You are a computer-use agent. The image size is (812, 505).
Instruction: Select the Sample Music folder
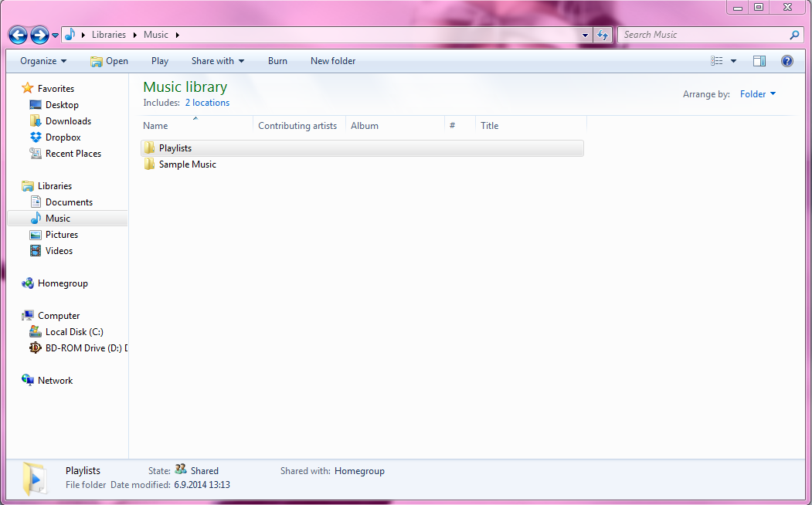point(188,164)
